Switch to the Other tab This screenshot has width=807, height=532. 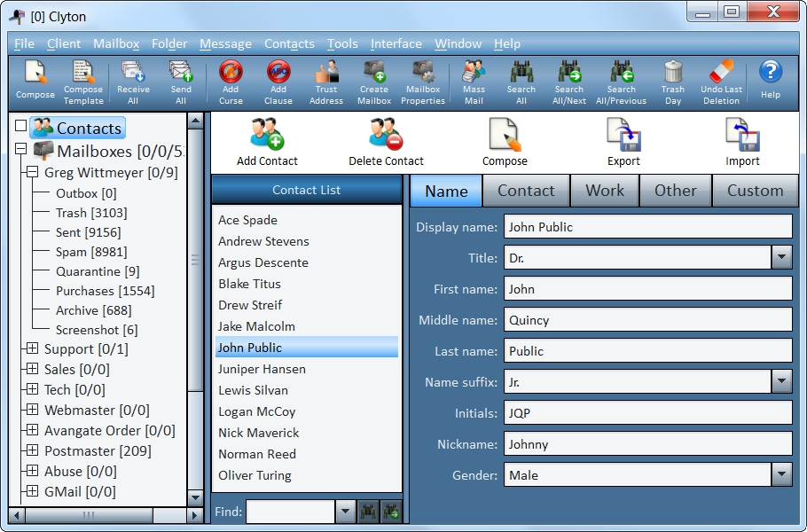pyautogui.click(x=675, y=191)
